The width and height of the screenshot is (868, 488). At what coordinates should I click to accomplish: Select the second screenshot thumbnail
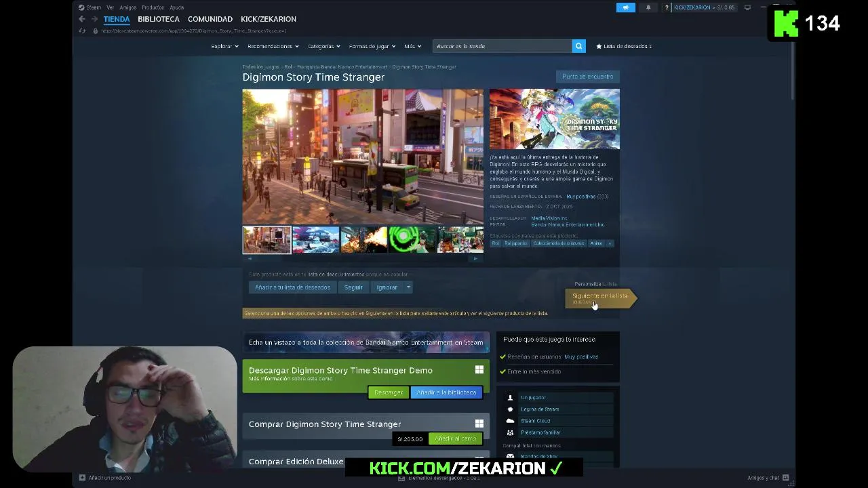click(315, 240)
